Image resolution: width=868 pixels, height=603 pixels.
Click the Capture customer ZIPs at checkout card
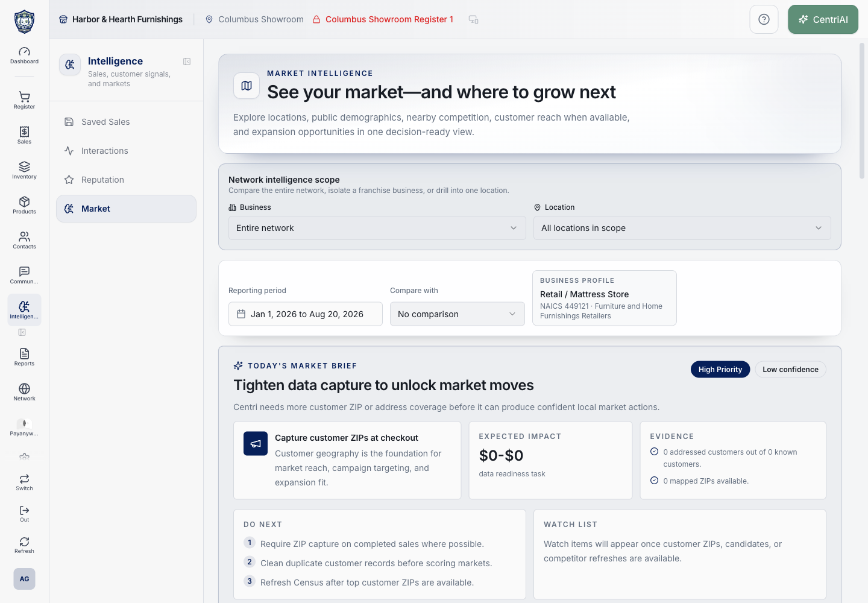pos(347,460)
